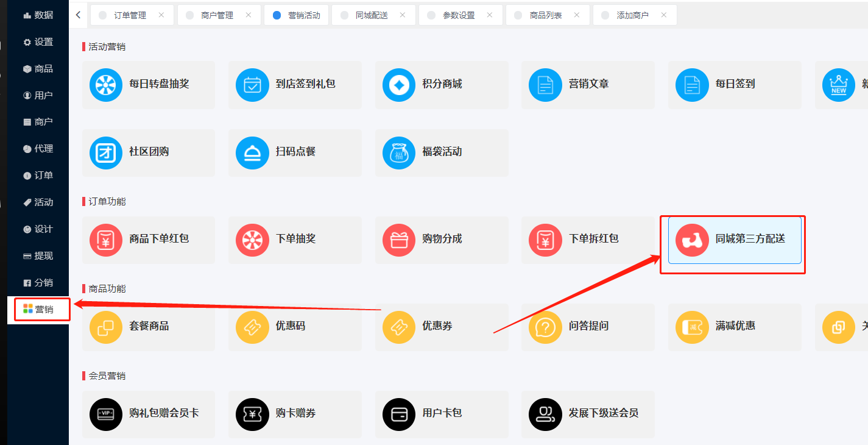This screenshot has width=868, height=445.
Task: Open 营销 marketing in the sidebar
Action: (x=41, y=309)
